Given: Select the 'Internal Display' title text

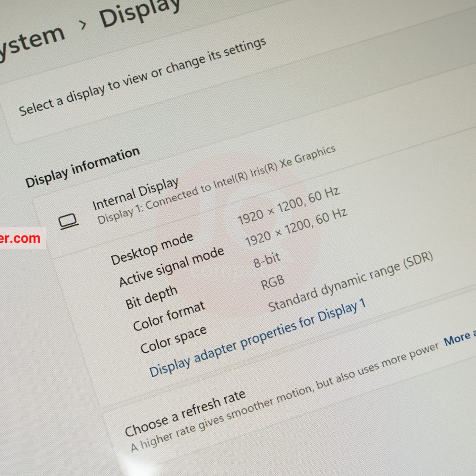Looking at the screenshot, I should (x=135, y=194).
